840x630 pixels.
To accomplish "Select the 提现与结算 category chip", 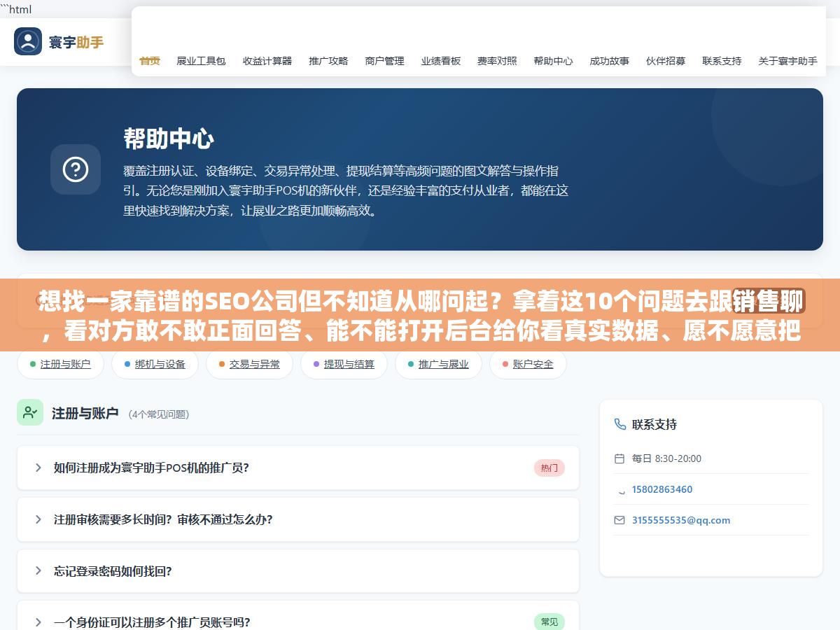I will click(344, 364).
